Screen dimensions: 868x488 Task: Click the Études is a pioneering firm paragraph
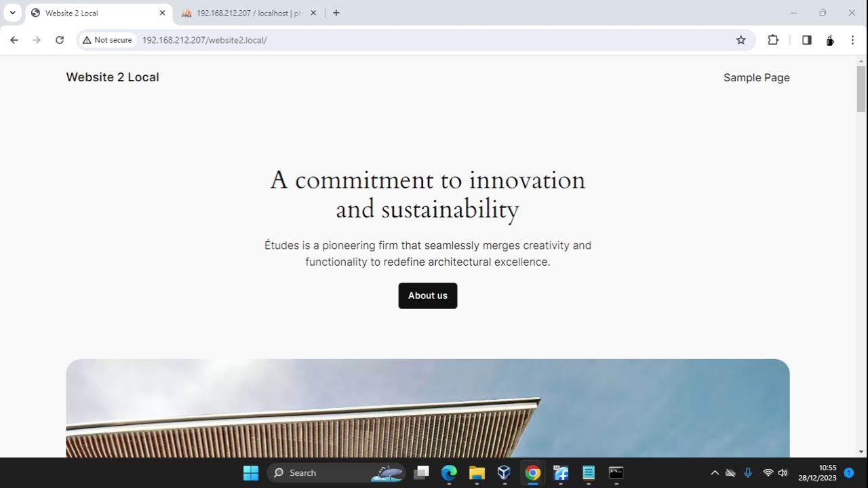click(x=428, y=253)
